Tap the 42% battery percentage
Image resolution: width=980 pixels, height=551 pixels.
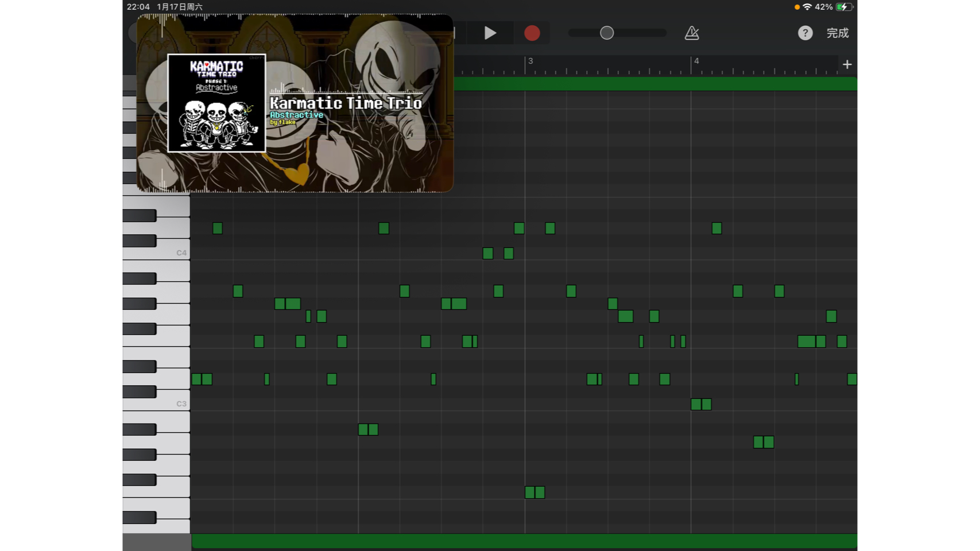click(824, 7)
